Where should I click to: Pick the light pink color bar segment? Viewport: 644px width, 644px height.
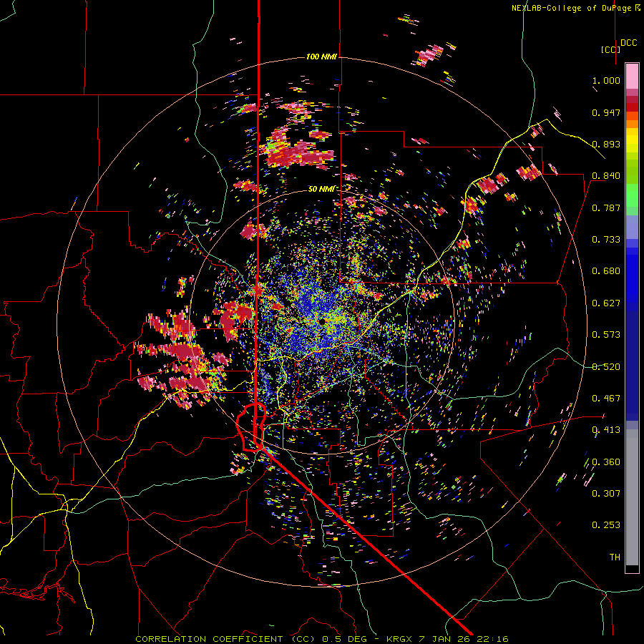[632, 77]
